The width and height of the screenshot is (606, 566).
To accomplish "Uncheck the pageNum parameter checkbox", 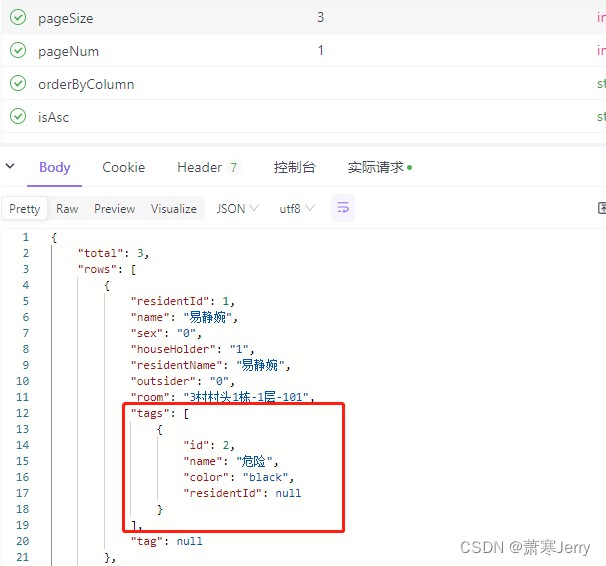I will coord(18,51).
